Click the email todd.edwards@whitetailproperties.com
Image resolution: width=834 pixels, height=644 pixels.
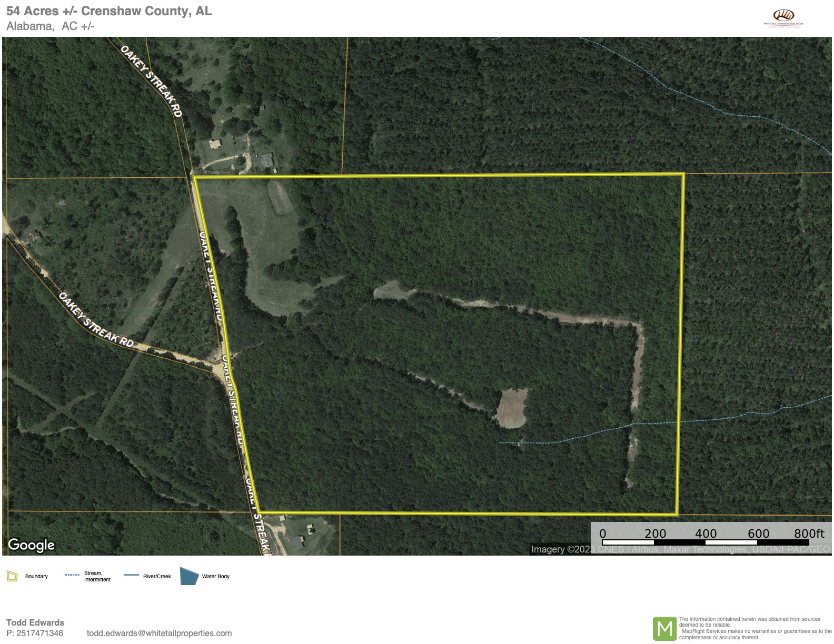point(159,633)
